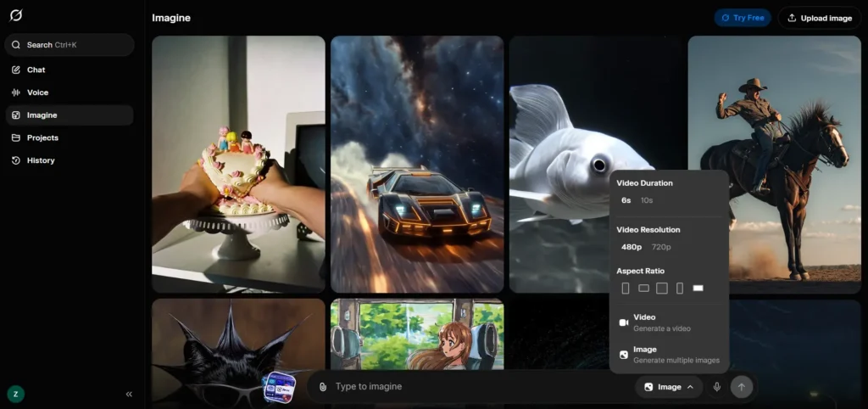
Task: Open the Z user avatar
Action: [14, 394]
